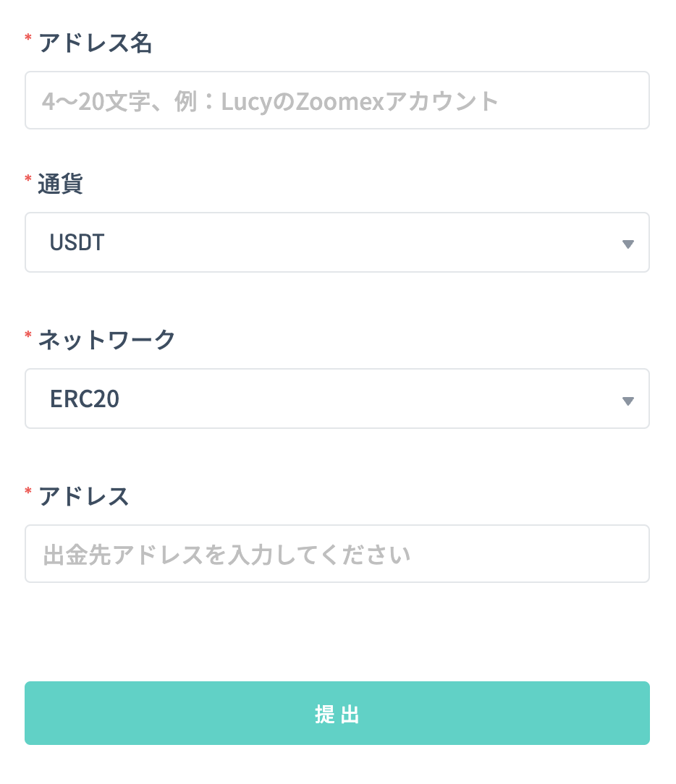
Task: Open the ネットワーク network dropdown
Action: (x=337, y=399)
